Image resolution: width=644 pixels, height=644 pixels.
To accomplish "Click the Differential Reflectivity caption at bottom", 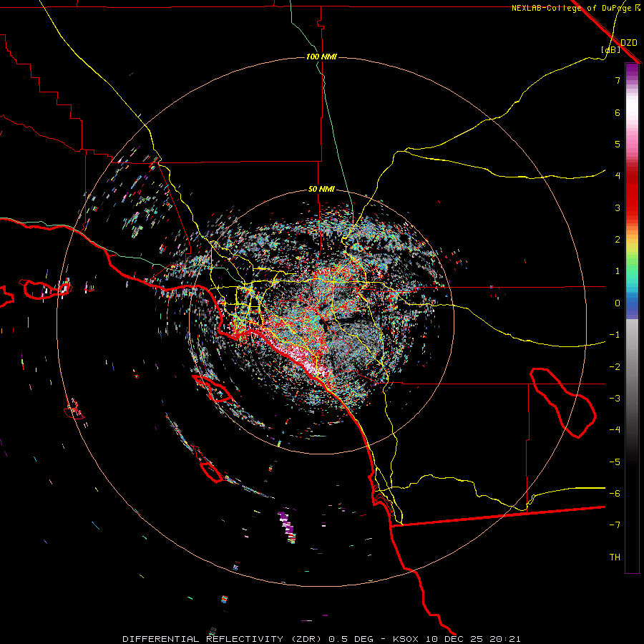I will pos(321,639).
